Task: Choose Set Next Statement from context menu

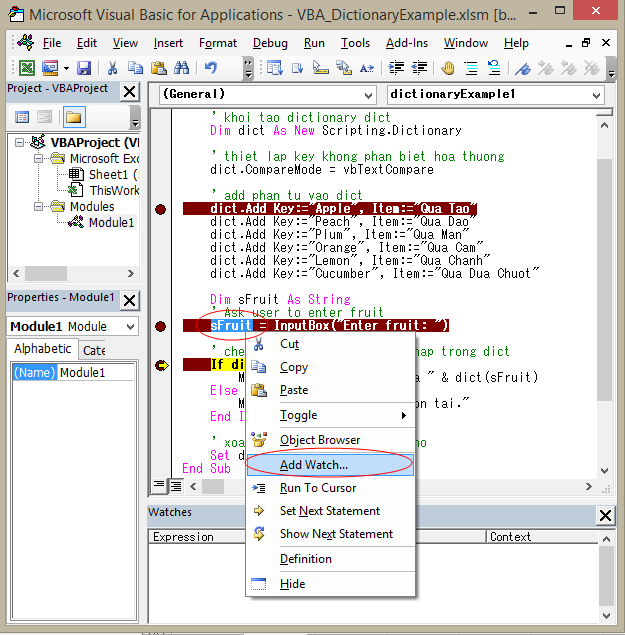Action: click(330, 511)
